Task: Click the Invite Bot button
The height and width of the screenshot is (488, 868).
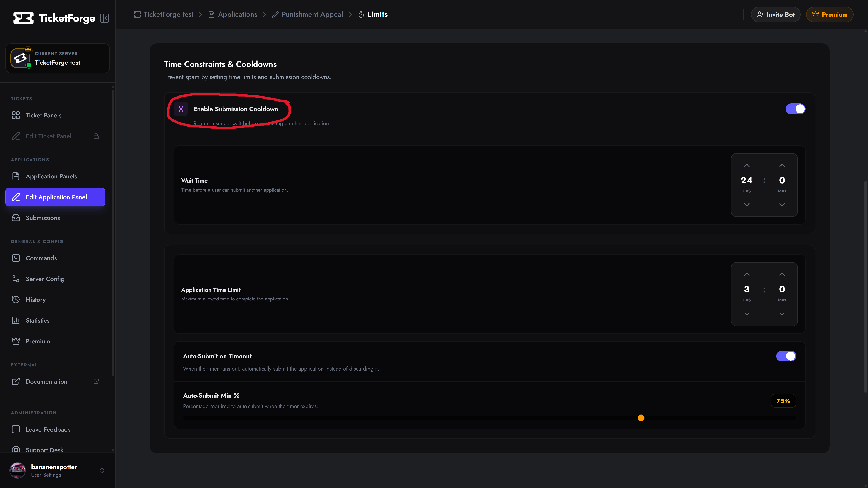Action: [776, 14]
